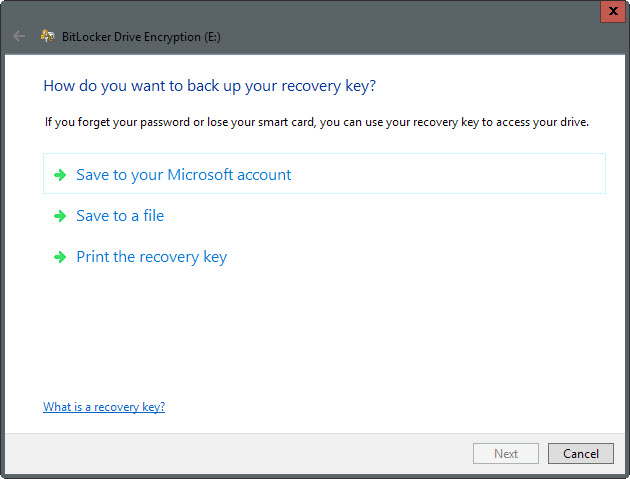Image resolution: width=630 pixels, height=479 pixels.
Task: Choose Save to your Microsoft account
Action: pos(324,174)
